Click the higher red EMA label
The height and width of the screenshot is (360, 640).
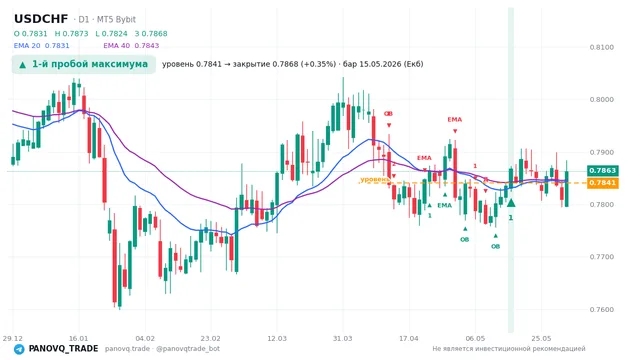[454, 120]
